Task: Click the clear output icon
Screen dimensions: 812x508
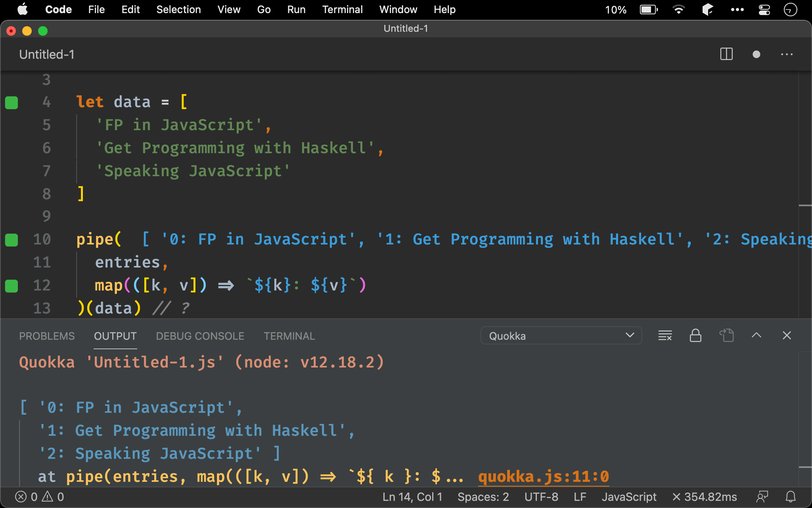Action: coord(664,336)
